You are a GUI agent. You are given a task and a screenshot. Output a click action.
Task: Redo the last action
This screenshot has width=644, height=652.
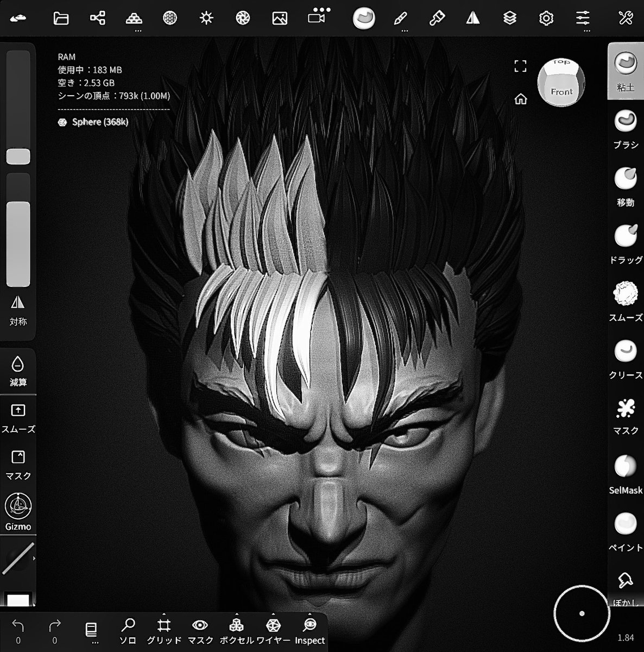click(x=54, y=631)
